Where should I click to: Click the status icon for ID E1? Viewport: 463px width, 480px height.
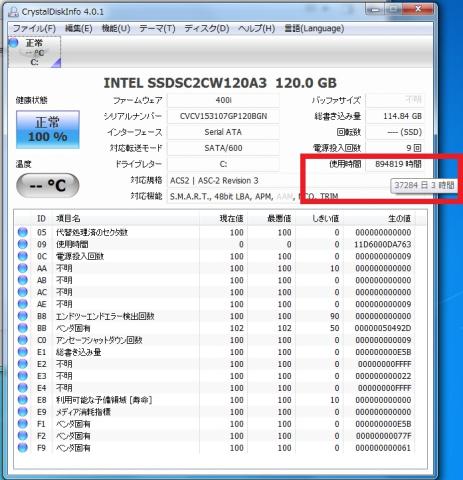tap(23, 352)
